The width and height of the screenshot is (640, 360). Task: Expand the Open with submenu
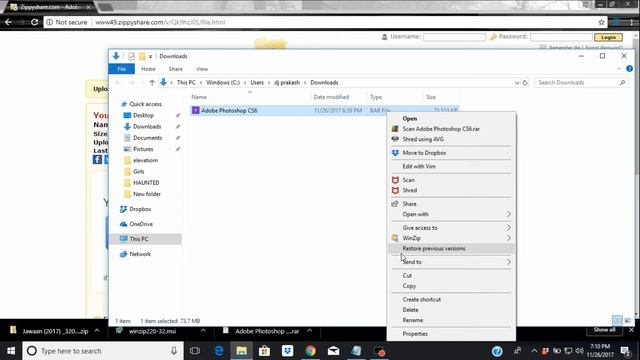(x=509, y=214)
